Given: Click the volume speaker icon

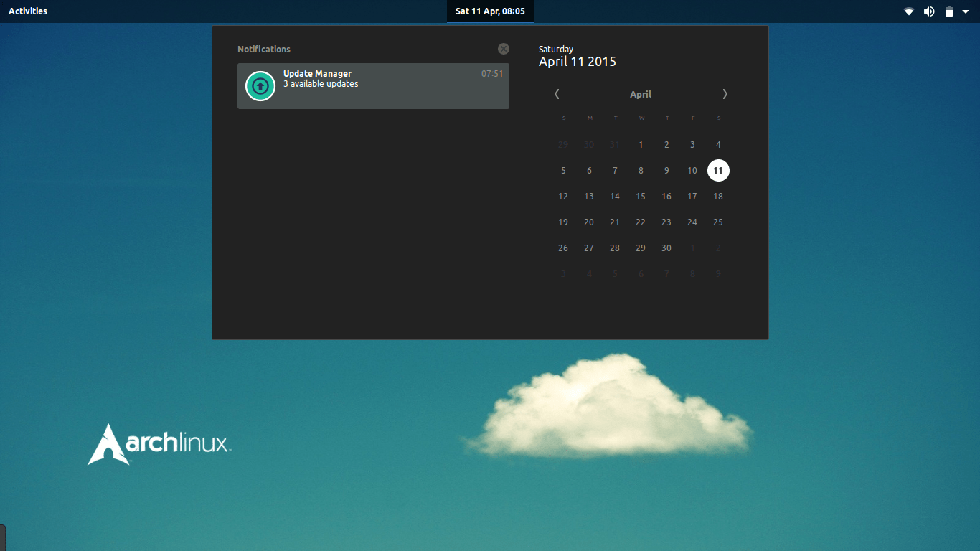Looking at the screenshot, I should coord(928,11).
